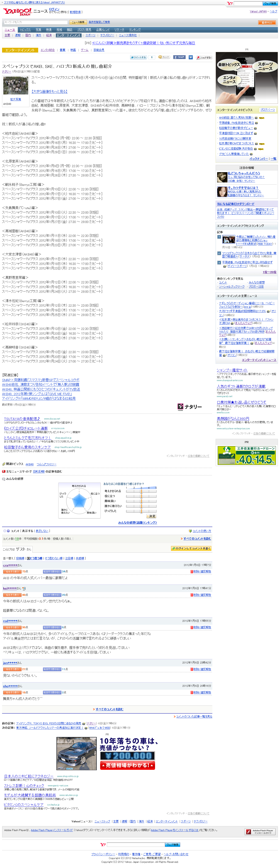Select the 映画 subcategory
280x868 pixels.
[73, 50]
